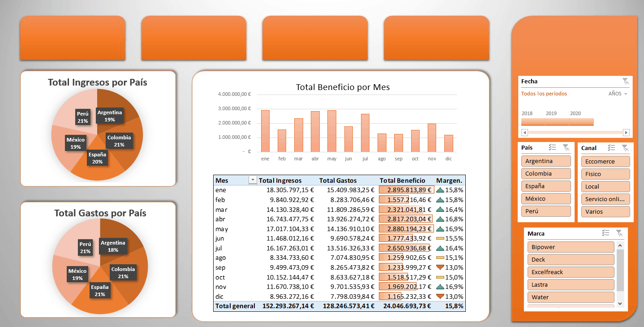The height and width of the screenshot is (327, 644).
Task: Toggle multi-select in Marca slicer
Action: tap(605, 233)
